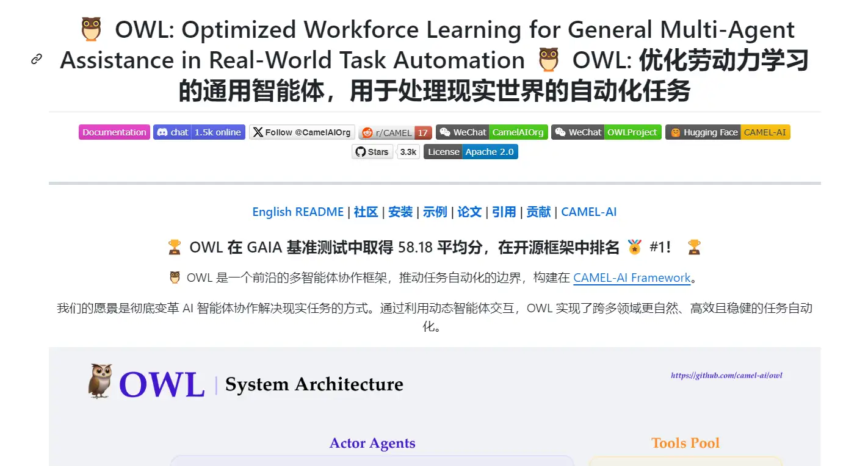Open the WeChat OWLProject badge

pos(606,132)
